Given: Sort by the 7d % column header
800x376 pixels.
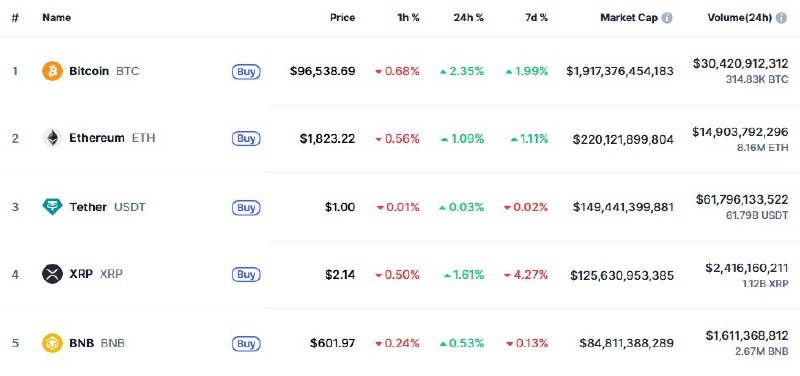Looking at the screenshot, I should [535, 18].
